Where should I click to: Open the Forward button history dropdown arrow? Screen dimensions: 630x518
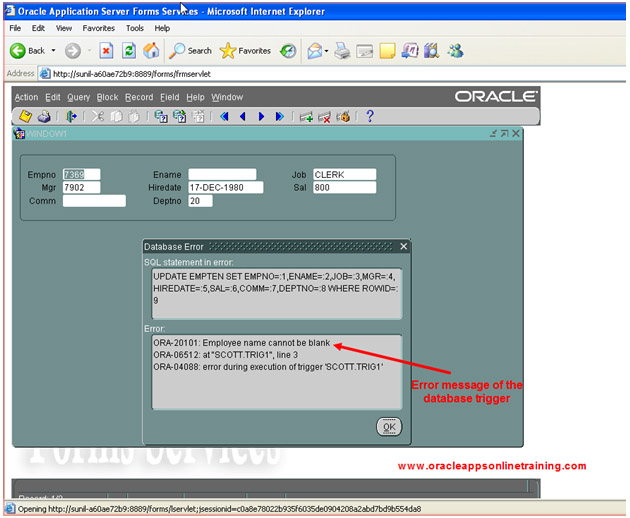coord(89,51)
